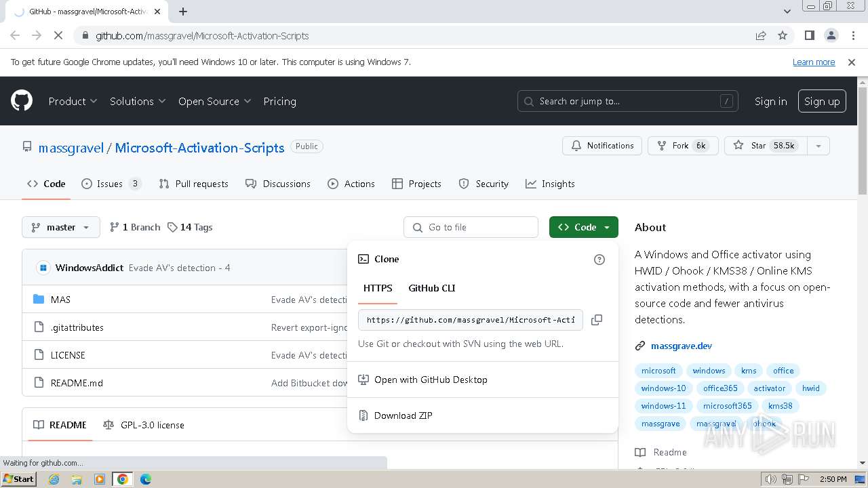Screen dimensions: 868x488
Task: Switch to the Discussions tab
Action: tap(278, 184)
